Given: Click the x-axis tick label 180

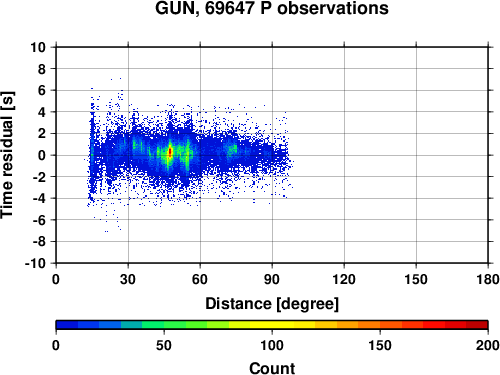Looking at the screenshot, I should click(x=488, y=279).
